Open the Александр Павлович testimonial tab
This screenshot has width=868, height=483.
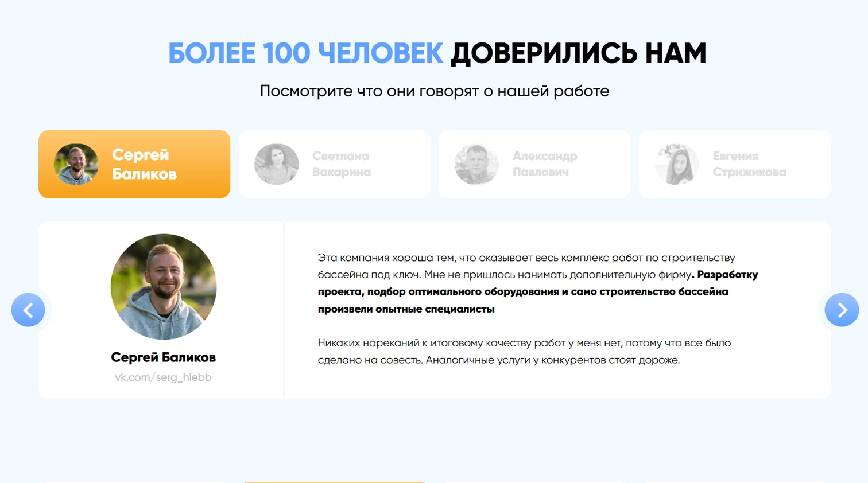click(x=534, y=164)
